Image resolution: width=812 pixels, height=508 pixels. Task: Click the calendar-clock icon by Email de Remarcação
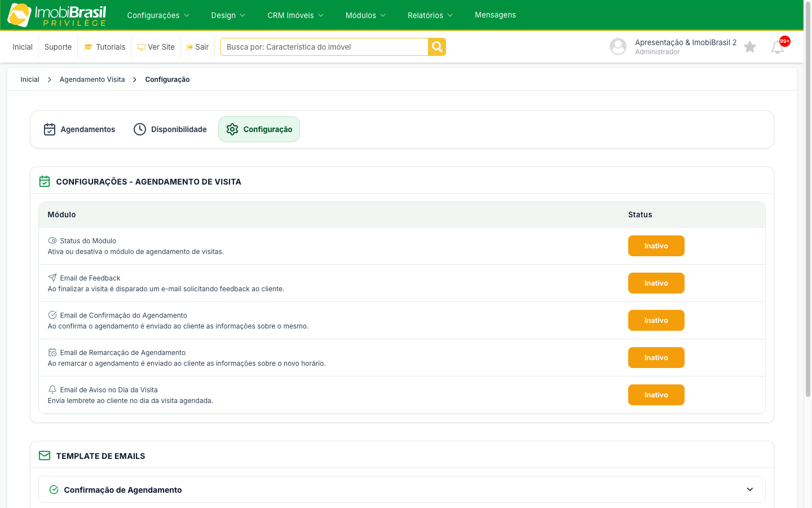52,352
